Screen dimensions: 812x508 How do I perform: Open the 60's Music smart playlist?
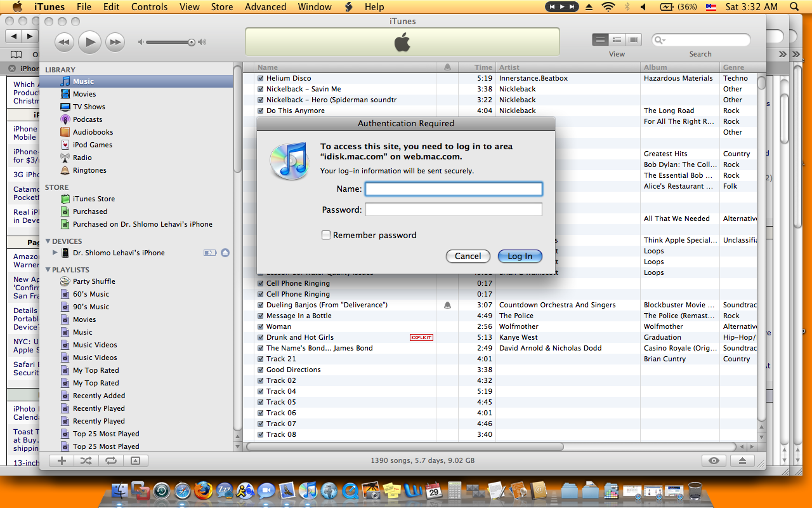tap(136, 294)
